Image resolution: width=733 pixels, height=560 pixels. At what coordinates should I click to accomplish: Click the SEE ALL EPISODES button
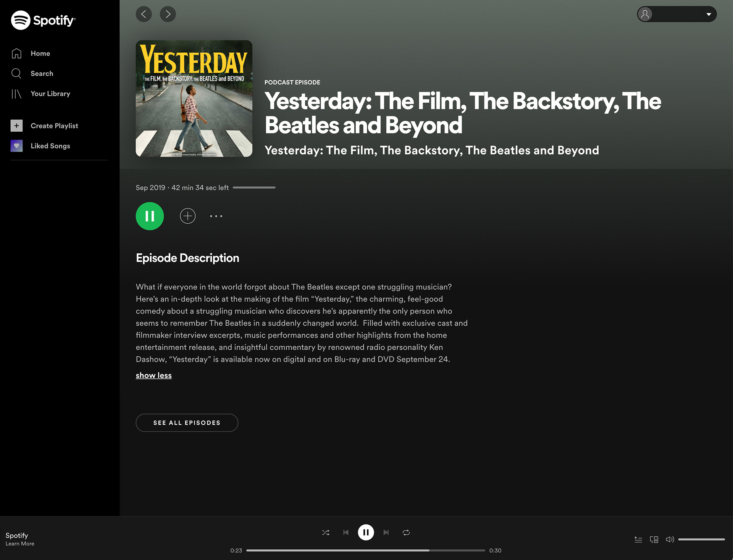click(x=187, y=423)
